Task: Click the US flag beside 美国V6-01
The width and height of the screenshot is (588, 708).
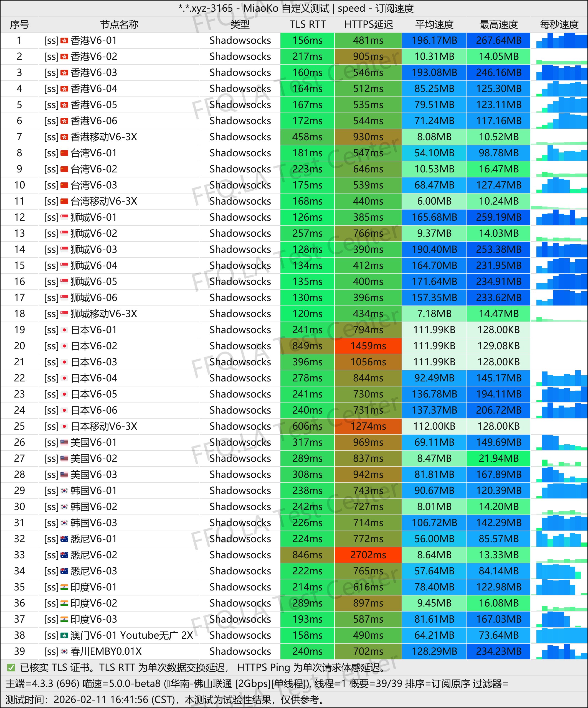Action: pyautogui.click(x=64, y=443)
